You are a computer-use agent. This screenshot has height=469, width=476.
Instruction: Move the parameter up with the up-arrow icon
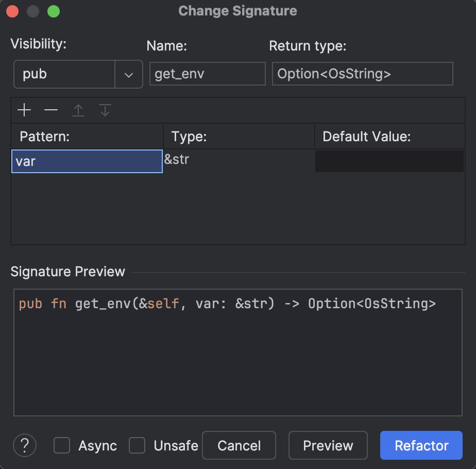pyautogui.click(x=78, y=110)
